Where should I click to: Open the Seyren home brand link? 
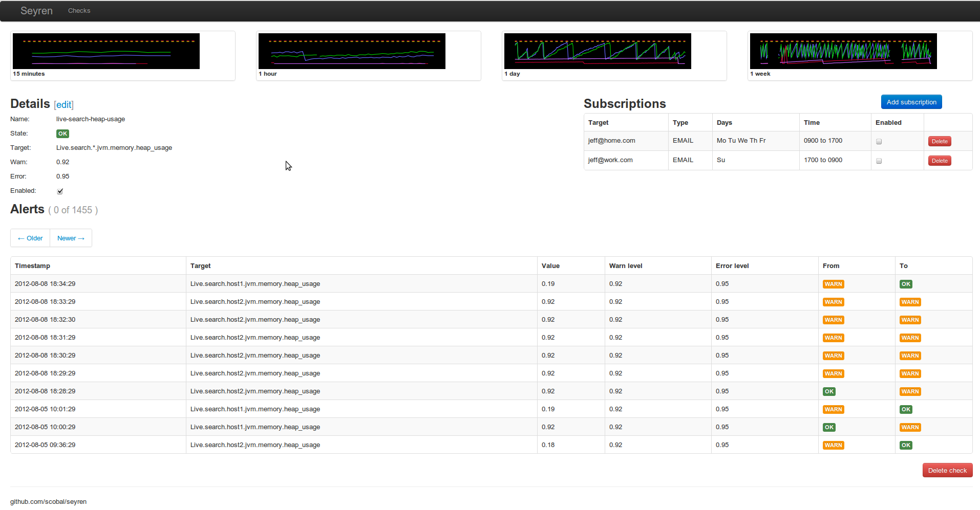point(36,11)
